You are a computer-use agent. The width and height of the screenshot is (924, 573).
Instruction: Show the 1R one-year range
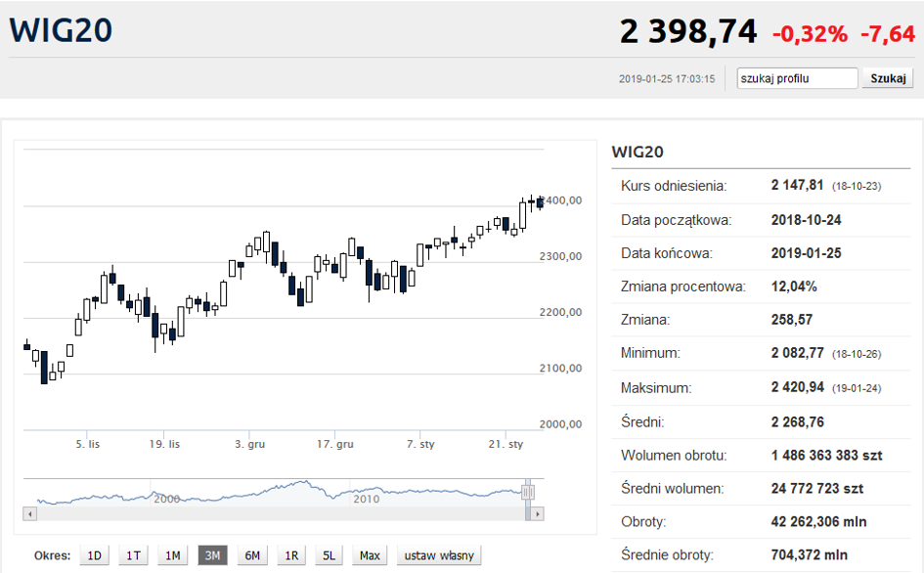(291, 555)
